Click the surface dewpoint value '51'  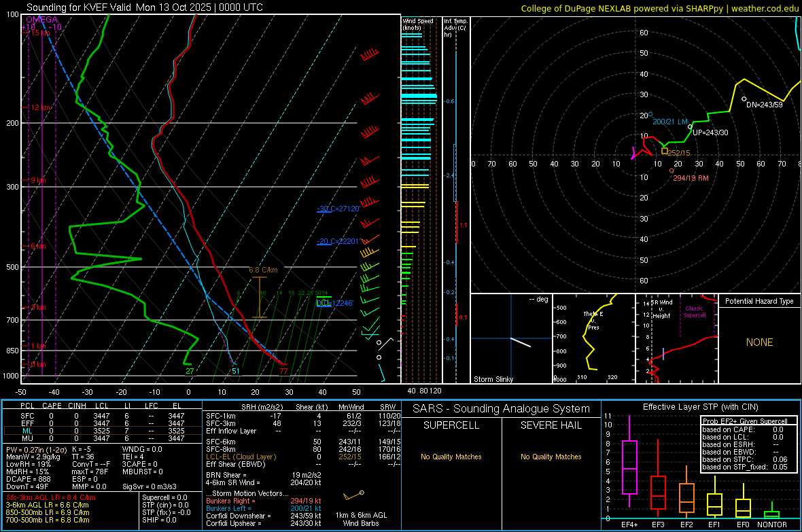(x=235, y=372)
